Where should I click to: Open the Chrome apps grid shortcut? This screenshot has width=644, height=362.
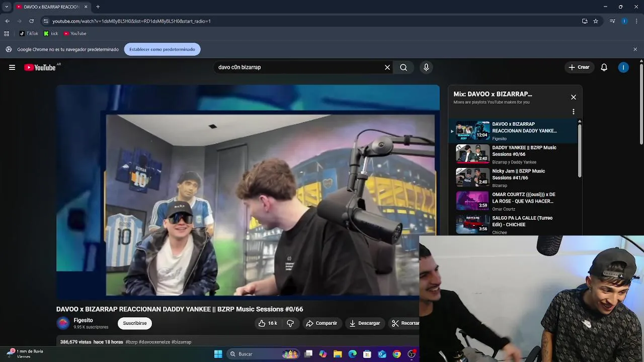[7, 34]
